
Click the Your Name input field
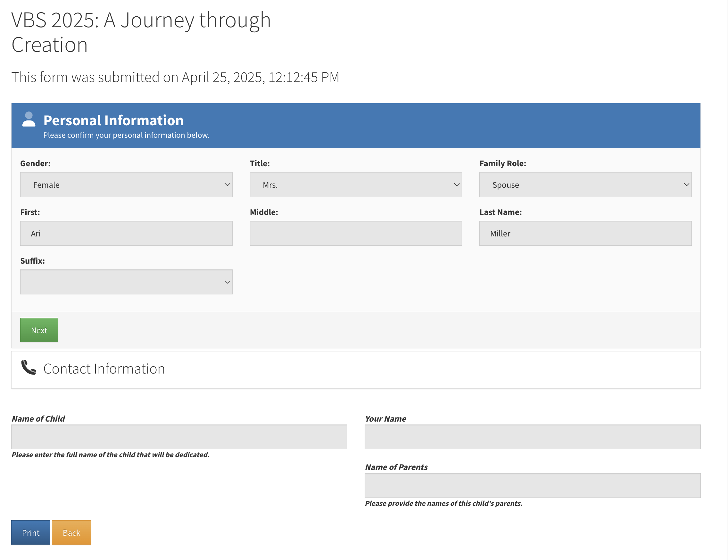[533, 437]
